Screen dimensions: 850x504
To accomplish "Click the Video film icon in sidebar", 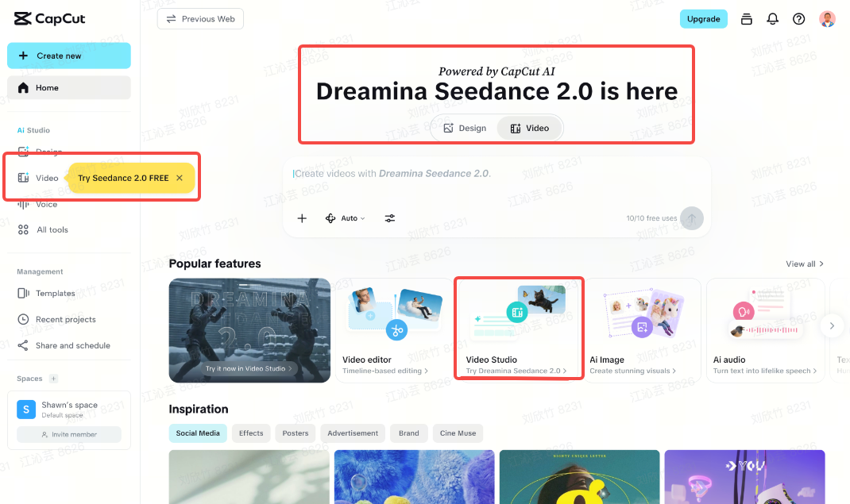I will coord(23,178).
